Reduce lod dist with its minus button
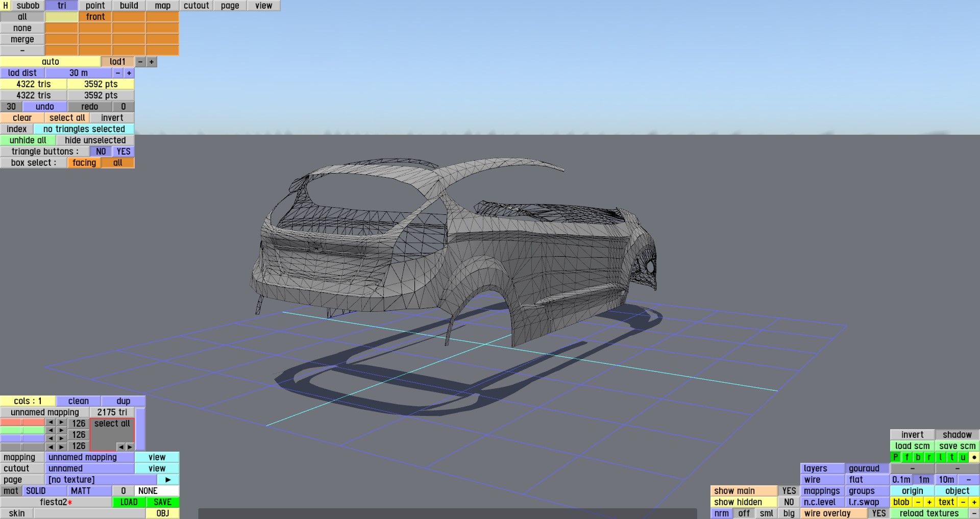This screenshot has height=519, width=980. tap(118, 73)
